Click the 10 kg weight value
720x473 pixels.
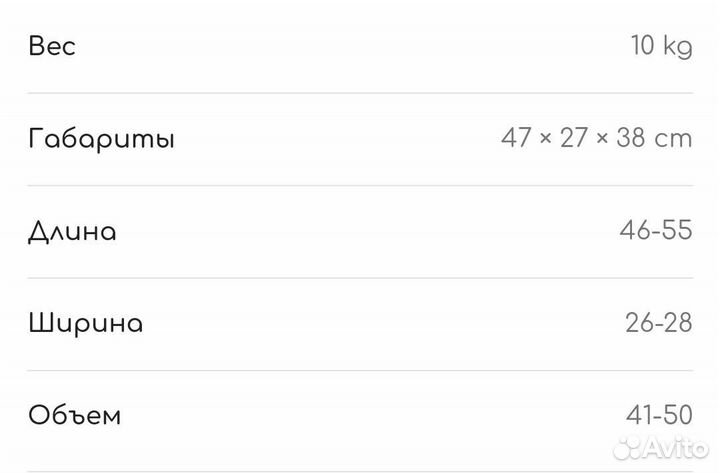coord(661,47)
